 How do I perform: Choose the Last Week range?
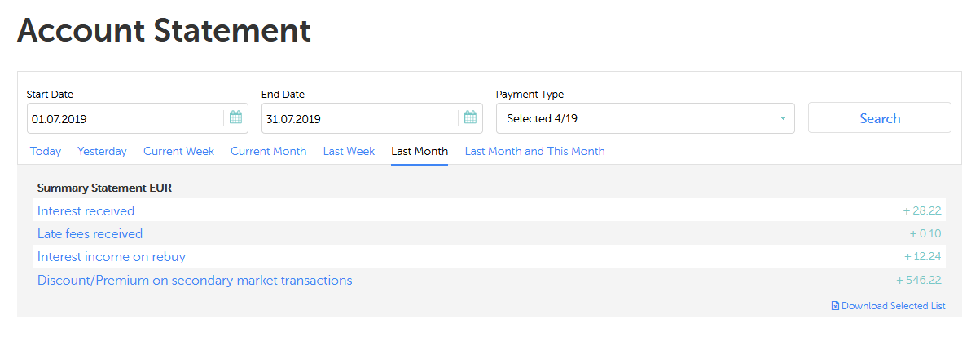tap(349, 151)
